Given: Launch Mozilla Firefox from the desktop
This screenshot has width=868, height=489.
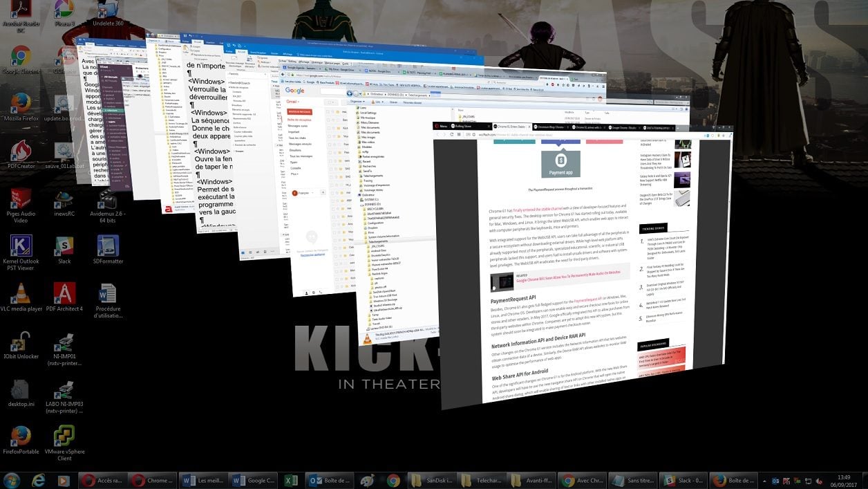Looking at the screenshot, I should 21,107.
